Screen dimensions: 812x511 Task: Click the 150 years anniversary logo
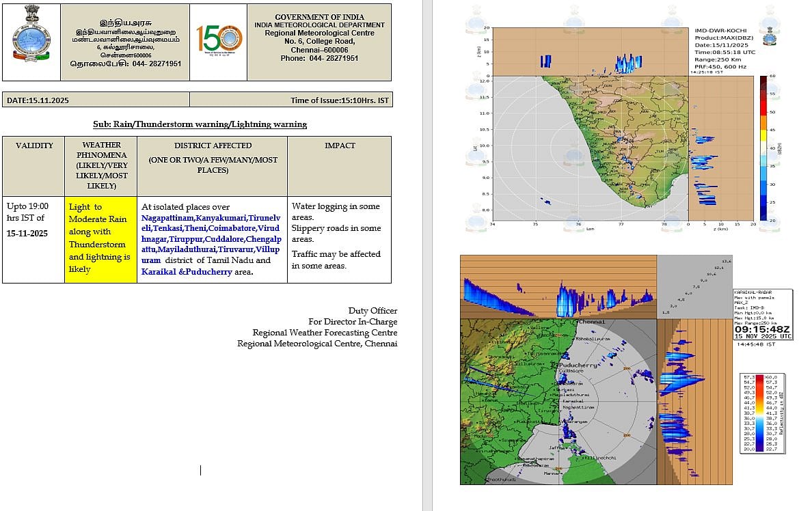pos(218,42)
